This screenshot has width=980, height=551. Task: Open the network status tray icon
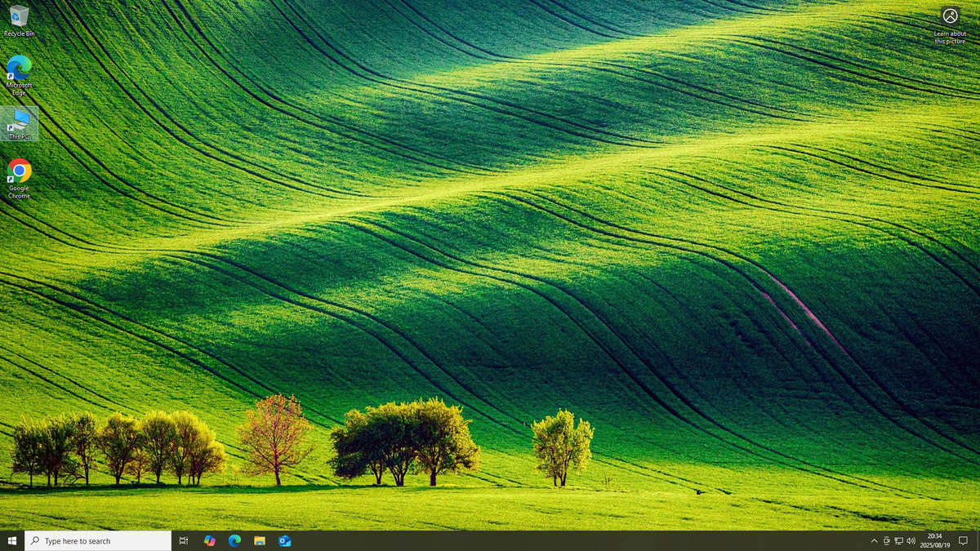click(x=898, y=540)
